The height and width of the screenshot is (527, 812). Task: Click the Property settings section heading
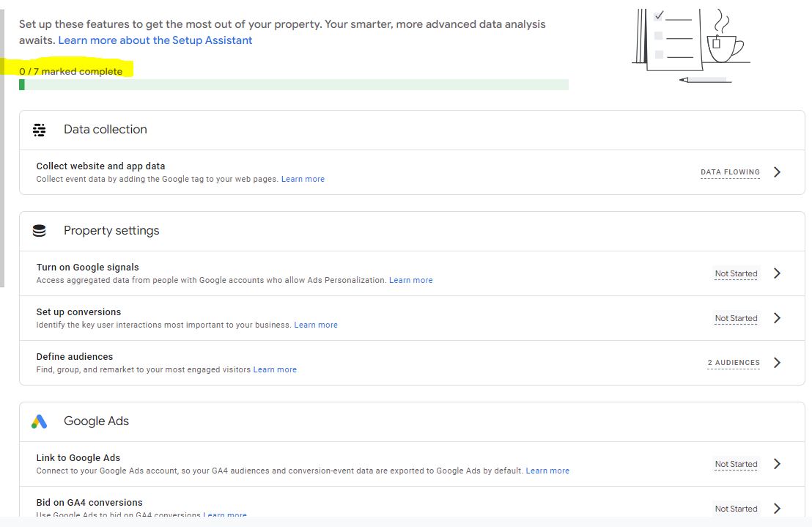pos(111,231)
